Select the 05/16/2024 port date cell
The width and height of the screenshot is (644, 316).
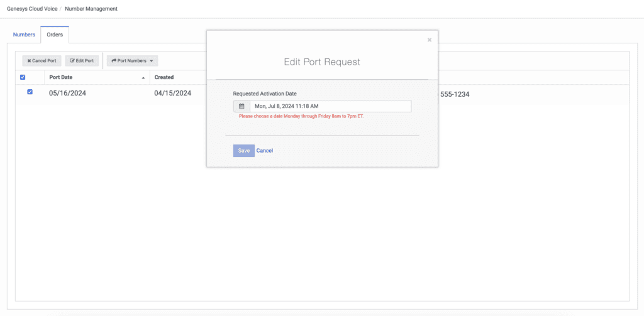[x=68, y=94]
